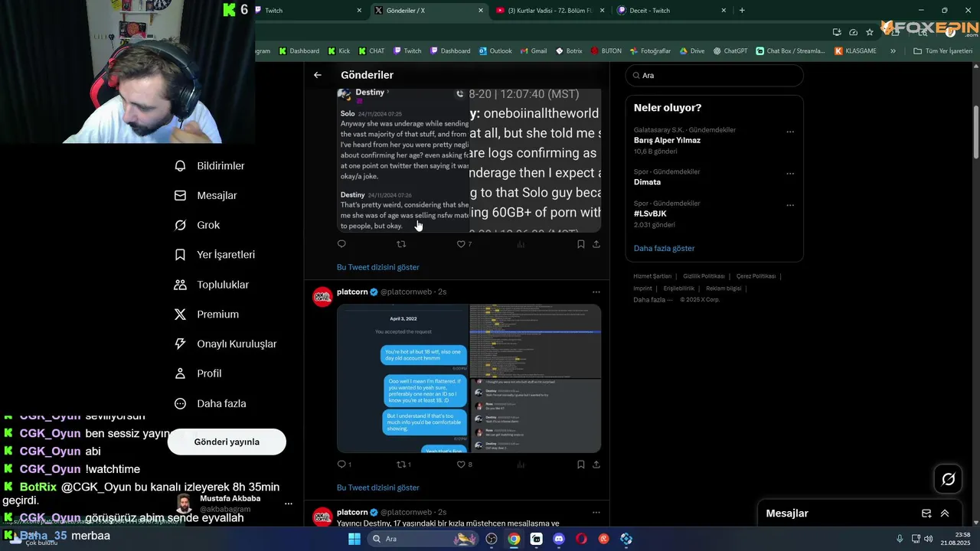Open options for the Dimata trend
980x551 pixels.
tap(790, 174)
